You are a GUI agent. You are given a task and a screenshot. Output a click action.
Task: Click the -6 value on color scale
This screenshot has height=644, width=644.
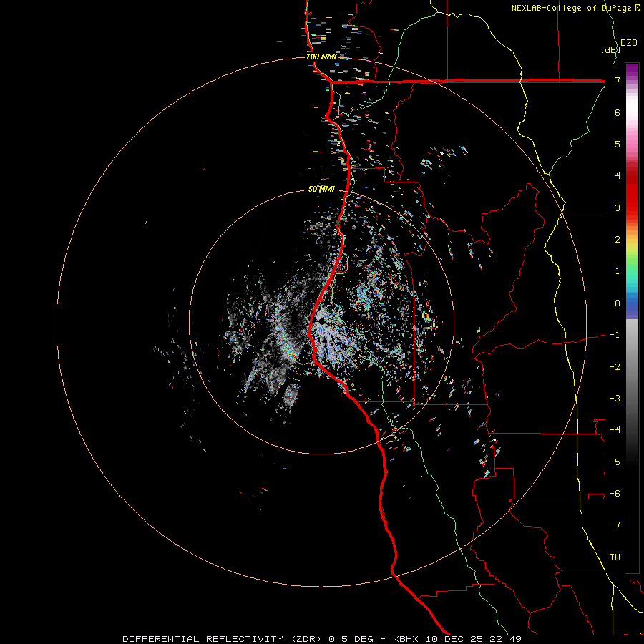615,494
